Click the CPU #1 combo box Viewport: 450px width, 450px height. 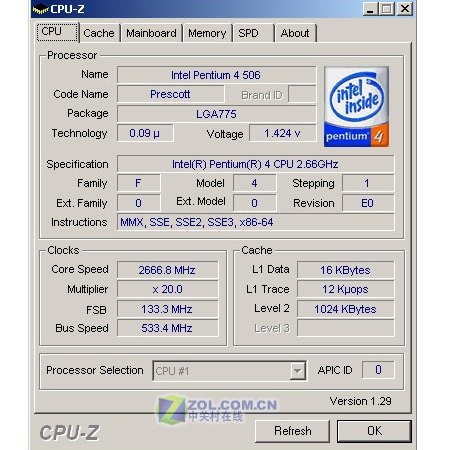pyautogui.click(x=229, y=371)
